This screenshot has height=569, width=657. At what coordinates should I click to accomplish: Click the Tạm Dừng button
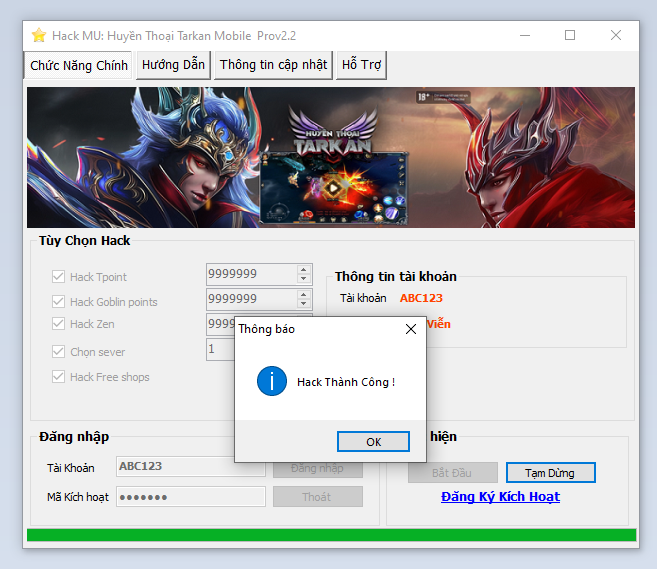tap(551, 473)
